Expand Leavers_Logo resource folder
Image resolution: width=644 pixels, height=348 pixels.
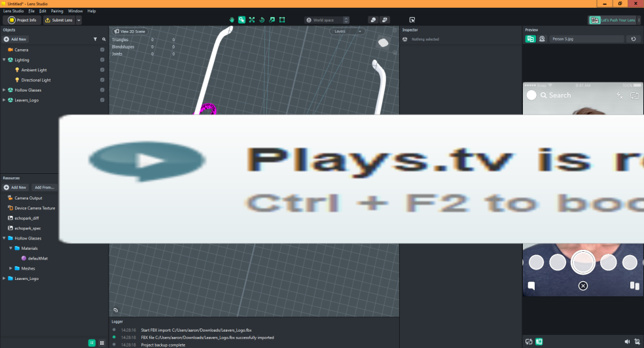(x=4, y=278)
